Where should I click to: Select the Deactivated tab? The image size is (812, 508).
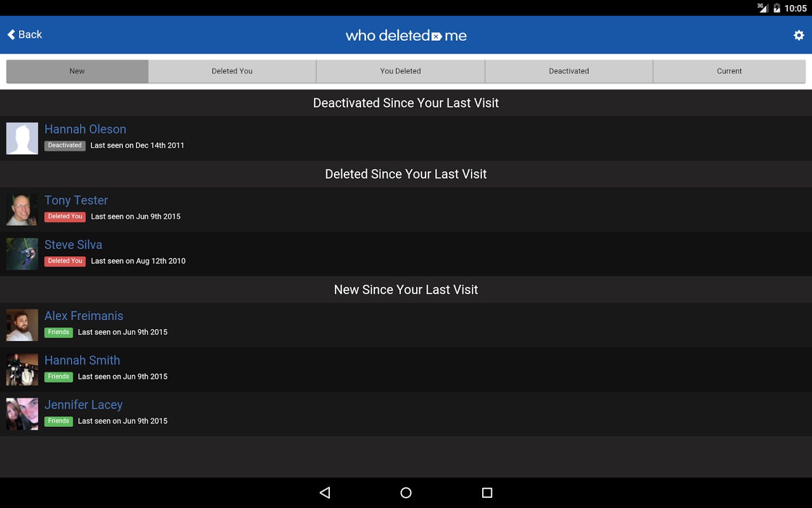[x=568, y=71]
